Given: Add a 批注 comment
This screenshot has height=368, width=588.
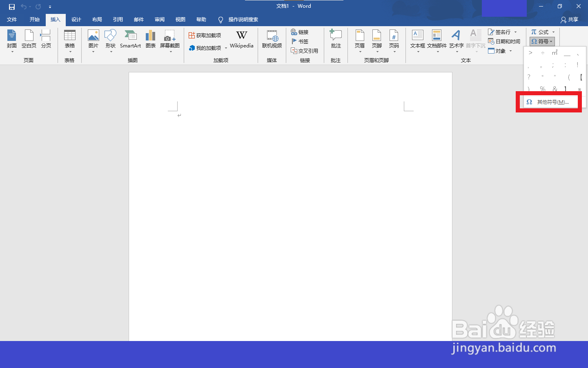Looking at the screenshot, I should point(336,40).
